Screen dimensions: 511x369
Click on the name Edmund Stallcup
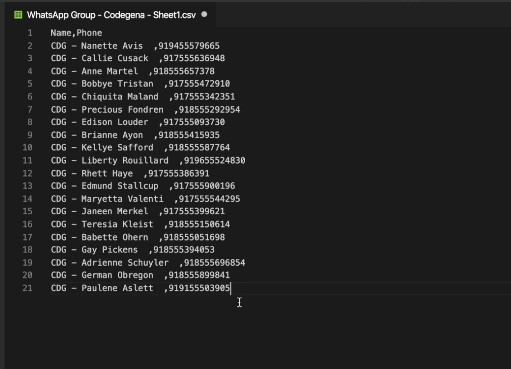click(120, 186)
